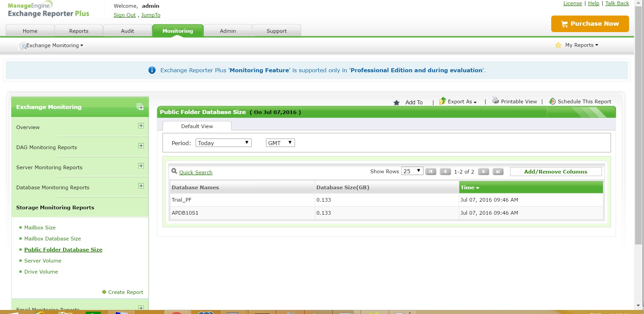Screen dimensions: 644x314
Task: Click the blue info icon in notice banner
Action: click(x=152, y=70)
